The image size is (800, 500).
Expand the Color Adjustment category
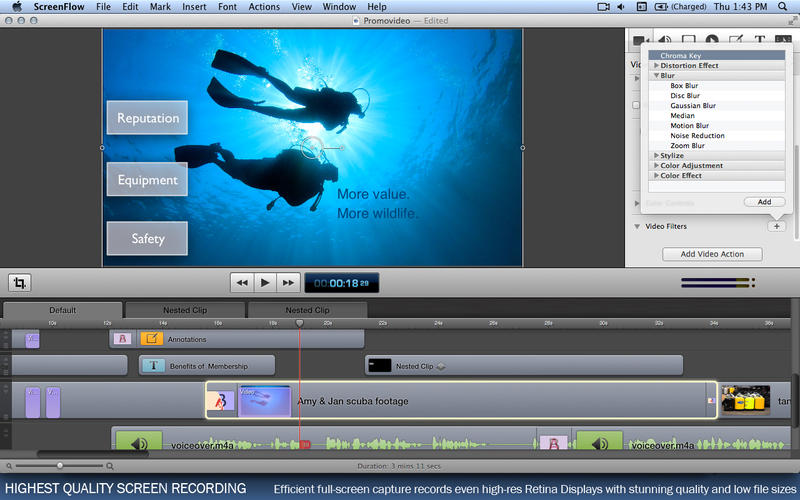656,166
